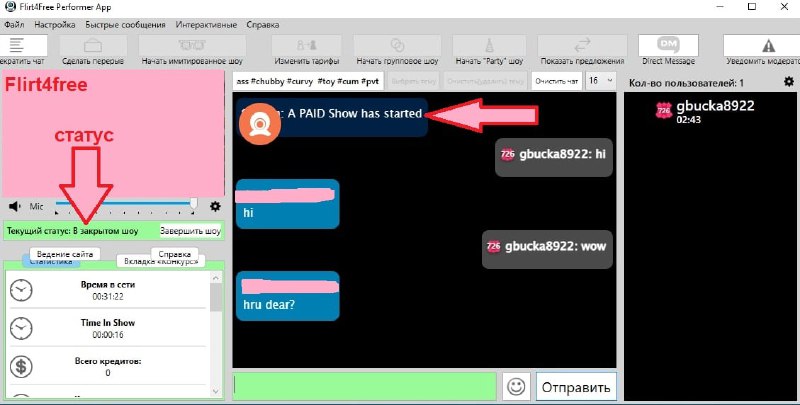
Task: Click the Уведомить модератора warning icon
Action: [768, 45]
